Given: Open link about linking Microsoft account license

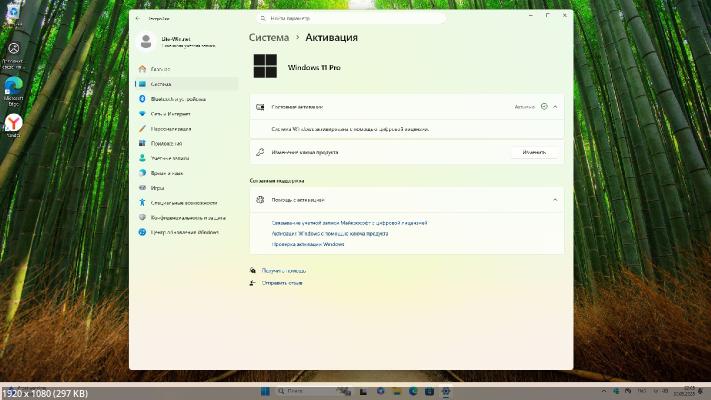Looking at the screenshot, I should pyautogui.click(x=349, y=222).
